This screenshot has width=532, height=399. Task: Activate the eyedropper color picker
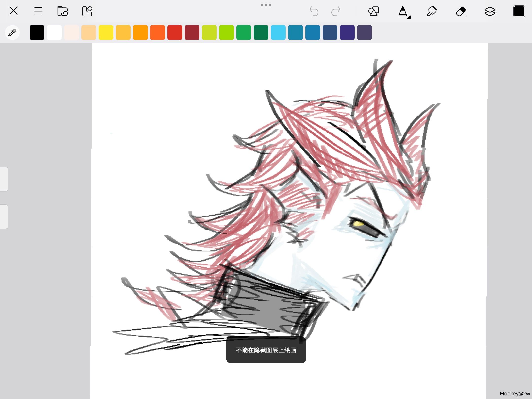click(12, 32)
